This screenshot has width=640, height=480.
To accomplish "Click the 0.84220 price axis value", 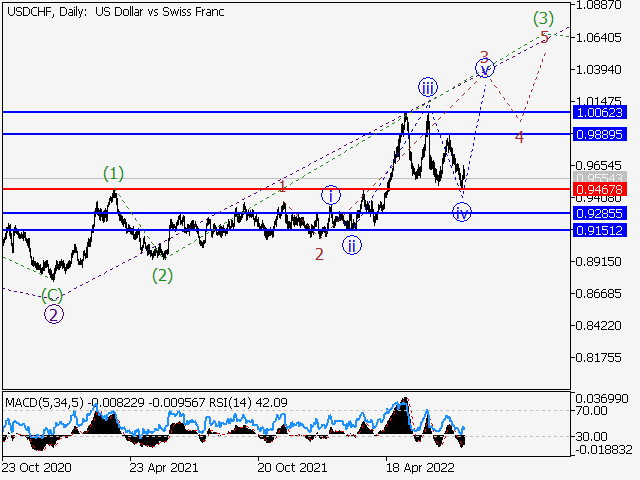I will [x=598, y=325].
